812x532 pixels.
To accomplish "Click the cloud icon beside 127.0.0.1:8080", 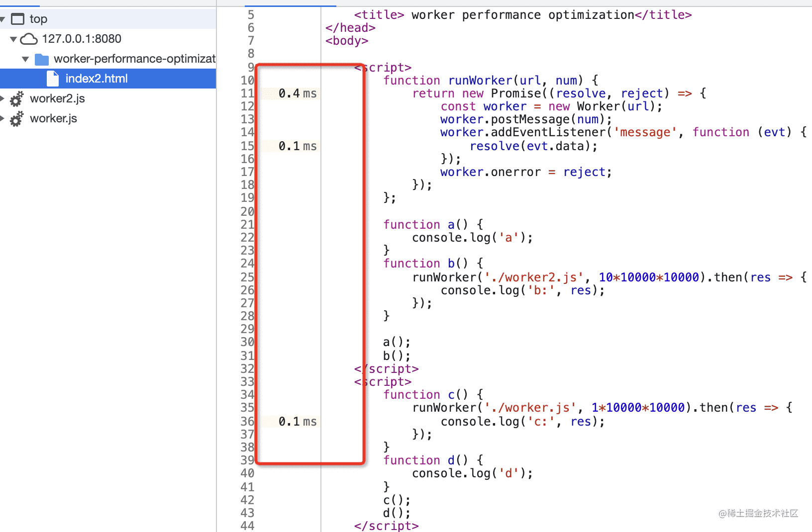I will (x=29, y=39).
